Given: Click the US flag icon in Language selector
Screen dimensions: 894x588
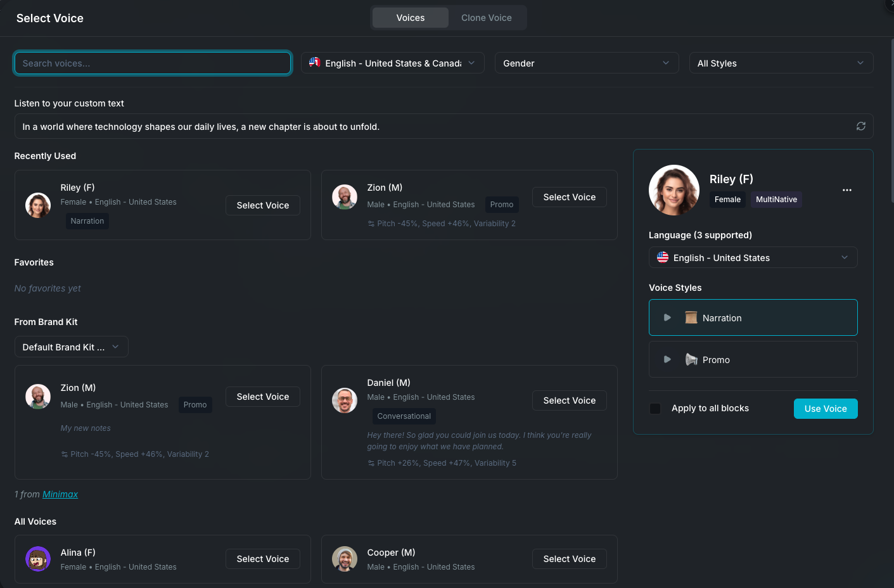Looking at the screenshot, I should (x=663, y=257).
